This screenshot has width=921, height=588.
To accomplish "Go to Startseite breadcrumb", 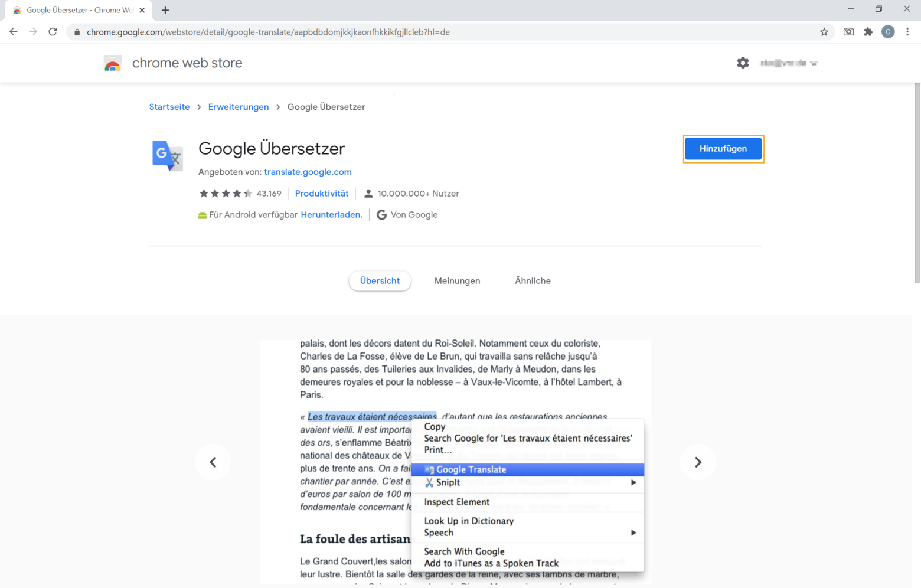I will pyautogui.click(x=169, y=107).
